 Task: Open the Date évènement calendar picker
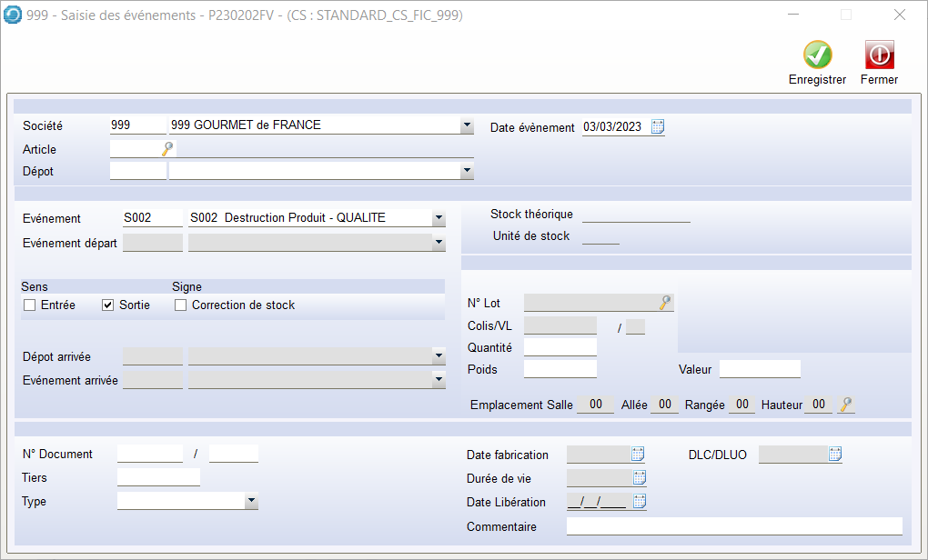click(658, 127)
